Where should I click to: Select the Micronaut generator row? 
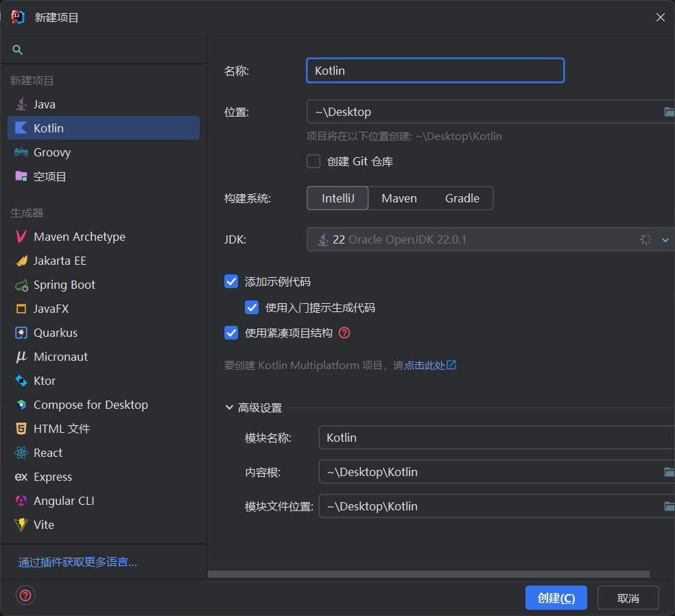[104, 357]
